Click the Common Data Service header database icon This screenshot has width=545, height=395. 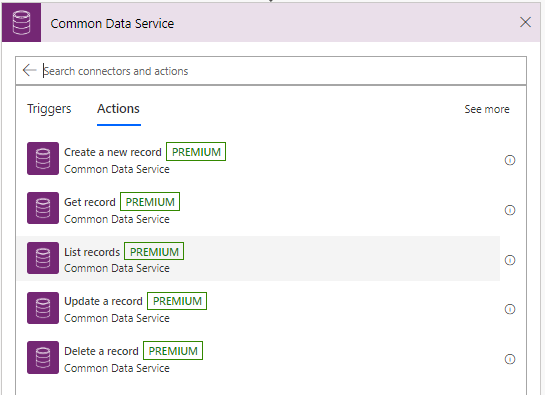coord(22,23)
